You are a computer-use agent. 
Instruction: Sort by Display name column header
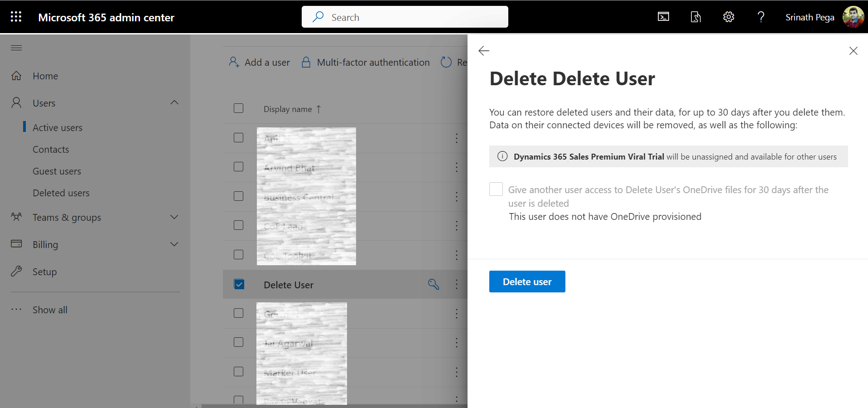pyautogui.click(x=288, y=109)
